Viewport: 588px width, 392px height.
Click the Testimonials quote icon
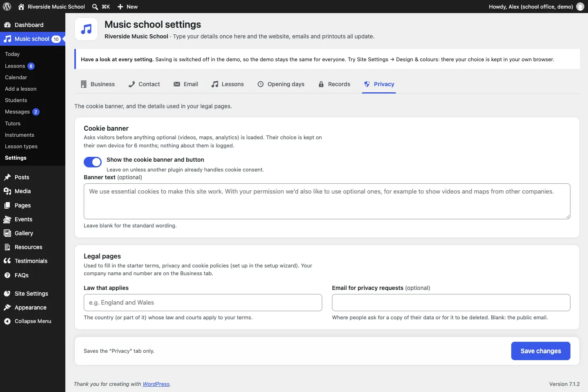[7, 261]
